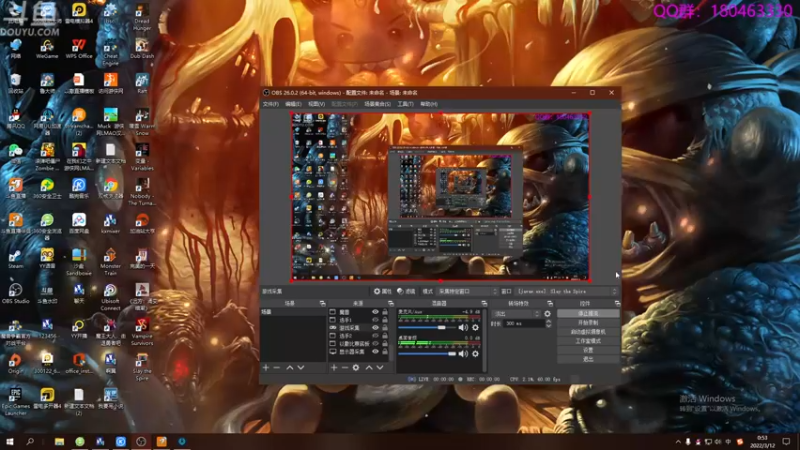This screenshot has width=800, height=450.
Task: Toggle visibility of 选手1 source
Action: pos(375,320)
